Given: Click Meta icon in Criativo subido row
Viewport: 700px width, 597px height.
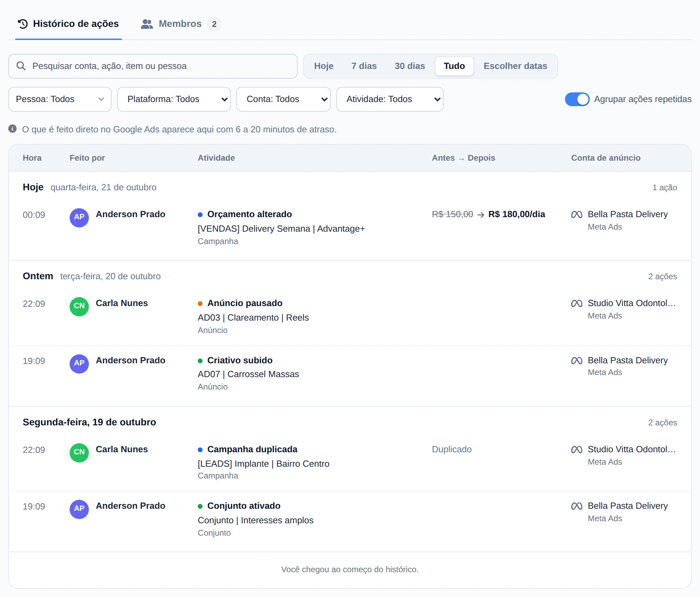Looking at the screenshot, I should 577,361.
